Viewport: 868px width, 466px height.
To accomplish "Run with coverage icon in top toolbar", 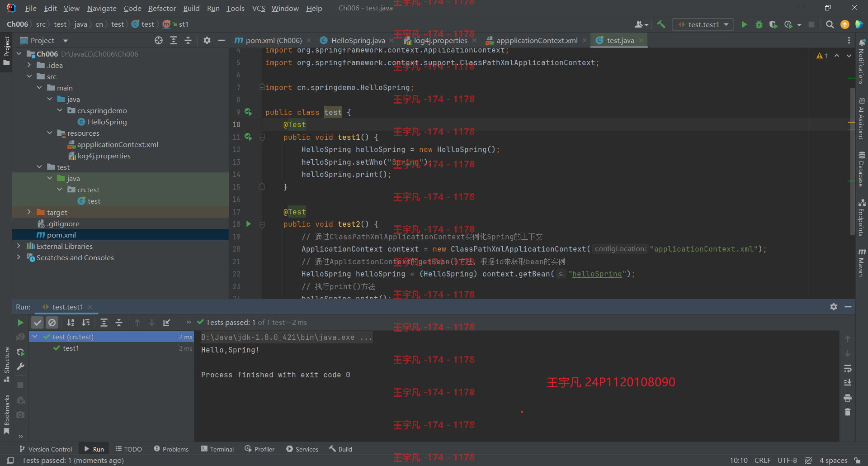I will click(x=774, y=24).
